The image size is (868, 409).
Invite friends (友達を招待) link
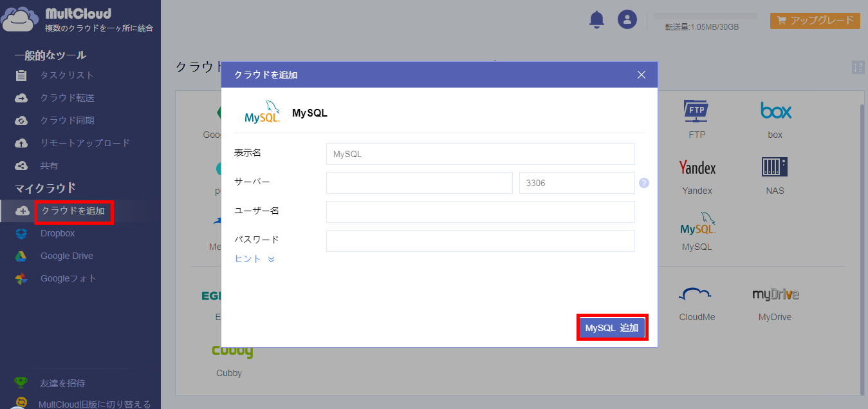click(x=62, y=383)
